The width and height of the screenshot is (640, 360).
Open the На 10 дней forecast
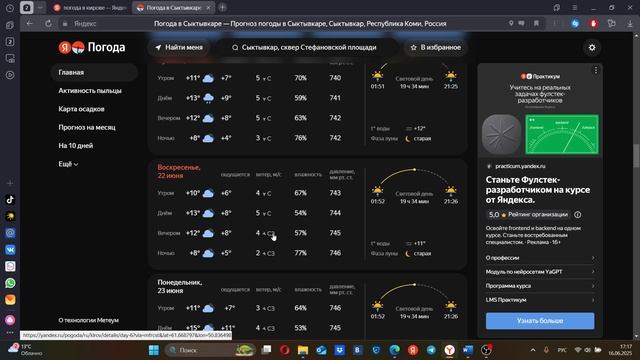click(76, 146)
